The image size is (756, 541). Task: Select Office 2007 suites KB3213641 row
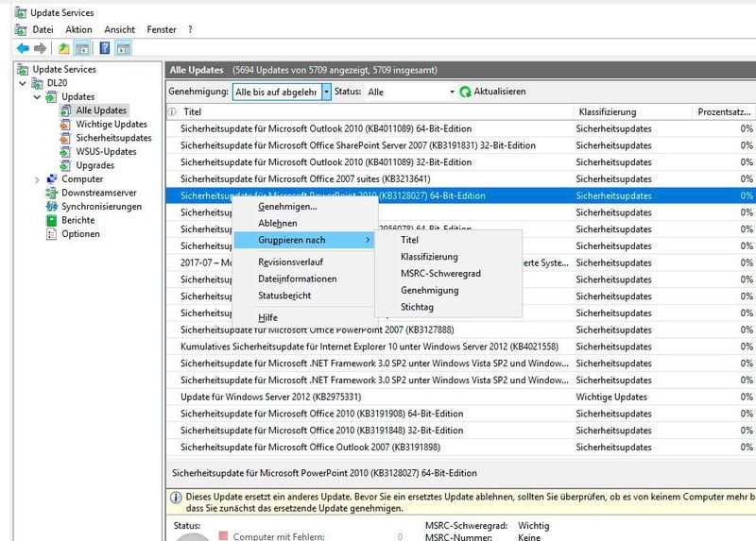point(461,179)
